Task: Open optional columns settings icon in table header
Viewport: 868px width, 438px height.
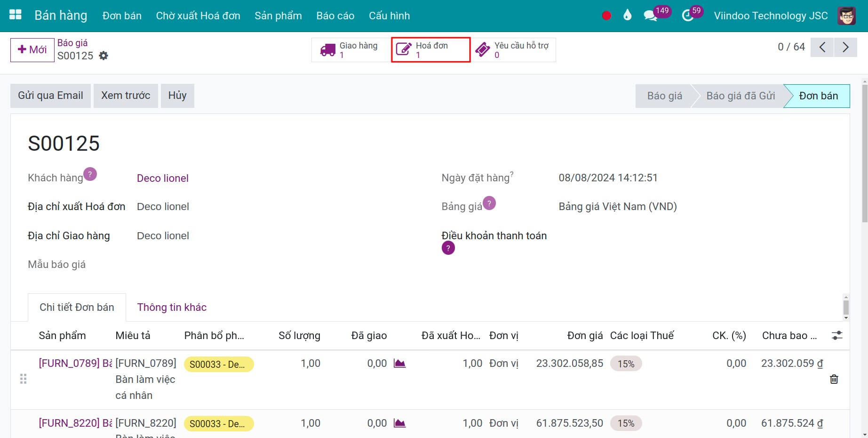Action: pyautogui.click(x=837, y=335)
